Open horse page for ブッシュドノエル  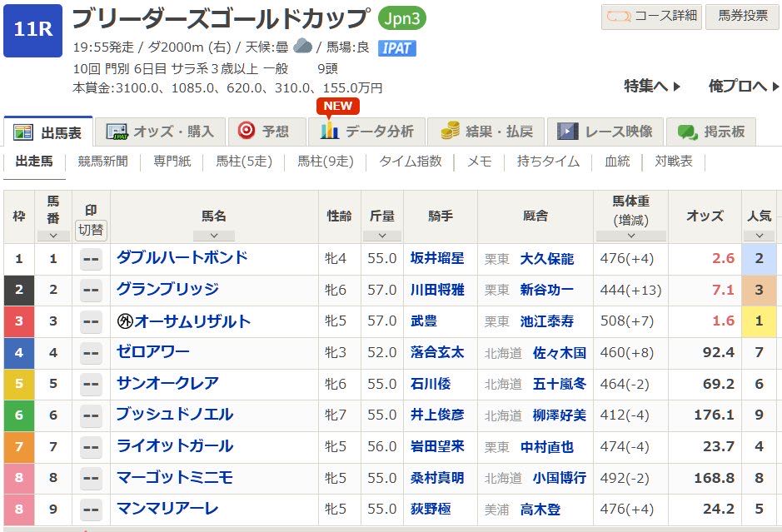click(x=175, y=415)
